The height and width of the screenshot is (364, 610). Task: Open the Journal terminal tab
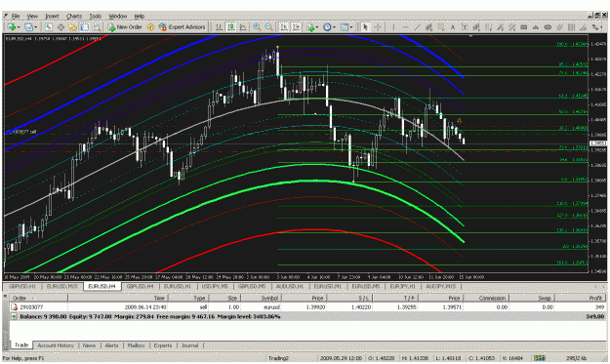pyautogui.click(x=190, y=345)
